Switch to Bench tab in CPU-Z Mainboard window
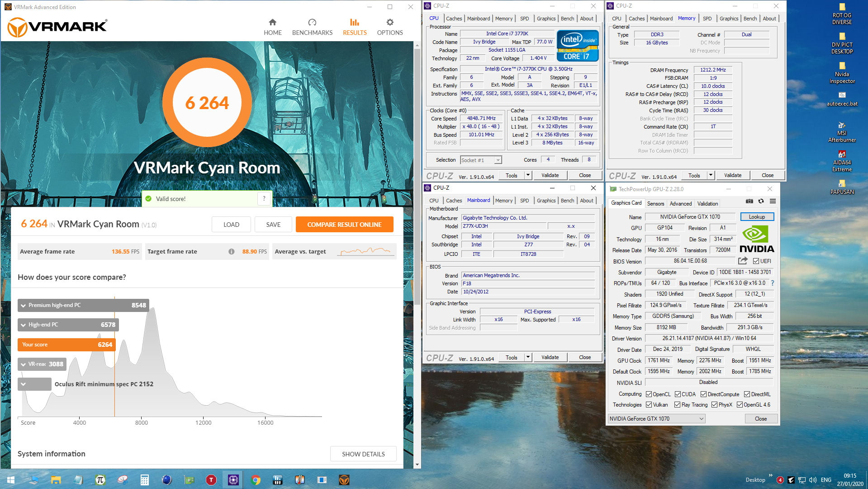868x489 pixels. pos(567,201)
